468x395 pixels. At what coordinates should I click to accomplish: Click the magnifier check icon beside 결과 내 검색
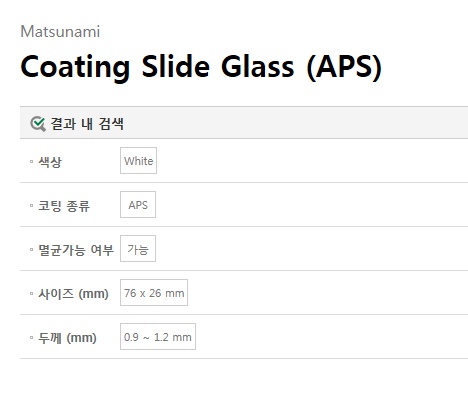38,124
